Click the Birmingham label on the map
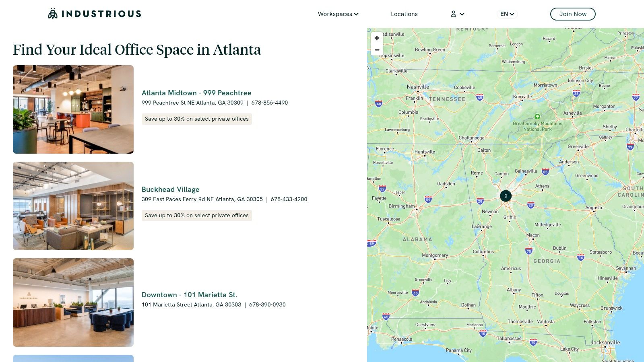Screen dimensions: 644x362 click(x=401, y=206)
